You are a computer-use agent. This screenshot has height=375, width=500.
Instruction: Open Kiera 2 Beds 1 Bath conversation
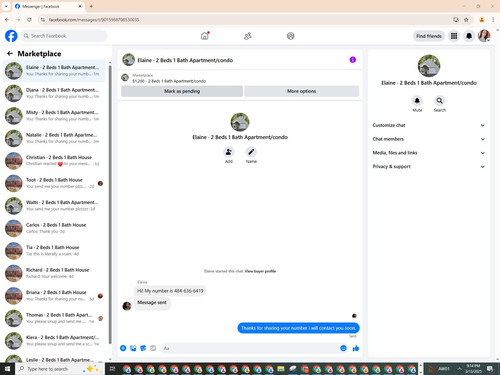coord(55,341)
